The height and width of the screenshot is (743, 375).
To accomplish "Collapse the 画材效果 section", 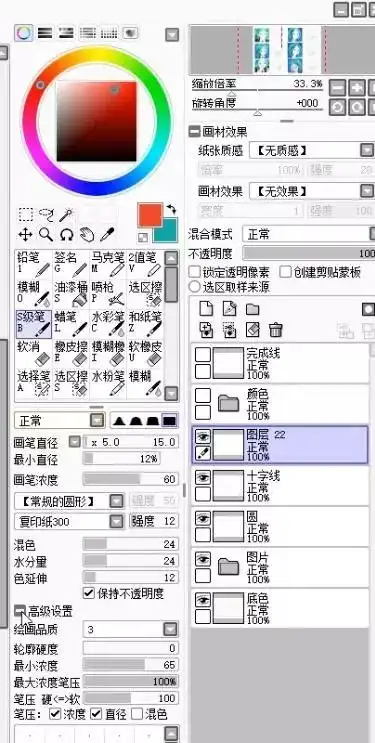I will tap(194, 132).
